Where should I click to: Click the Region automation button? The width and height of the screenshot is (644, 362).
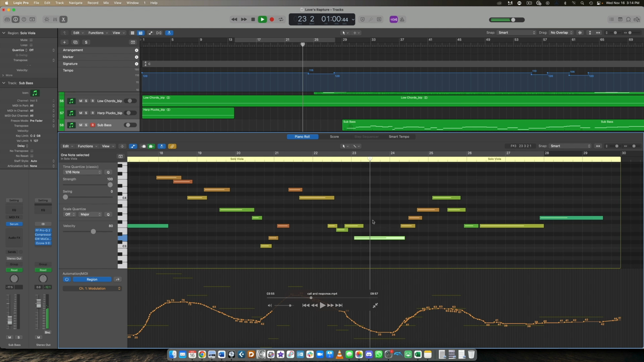(x=92, y=280)
